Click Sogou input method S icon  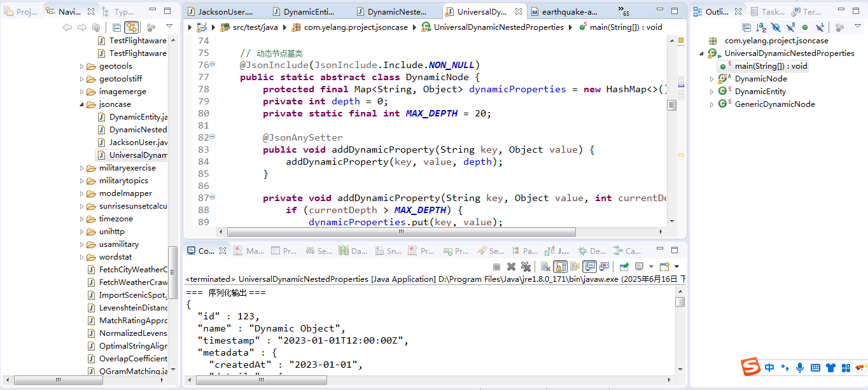coord(752,368)
